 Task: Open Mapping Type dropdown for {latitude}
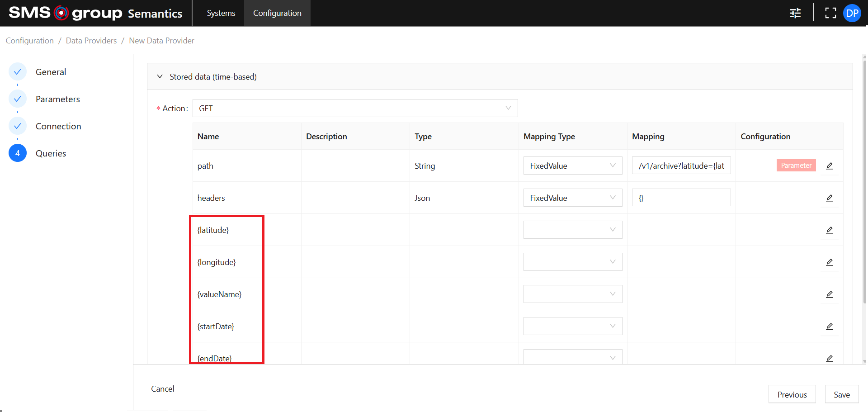tap(573, 230)
